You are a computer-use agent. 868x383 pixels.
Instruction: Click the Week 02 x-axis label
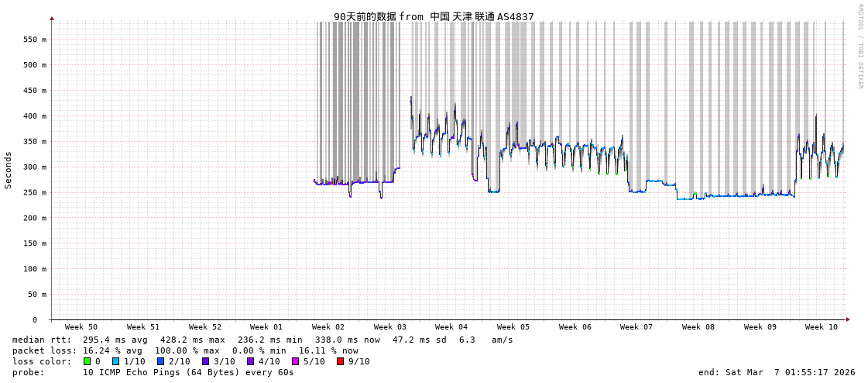click(328, 327)
